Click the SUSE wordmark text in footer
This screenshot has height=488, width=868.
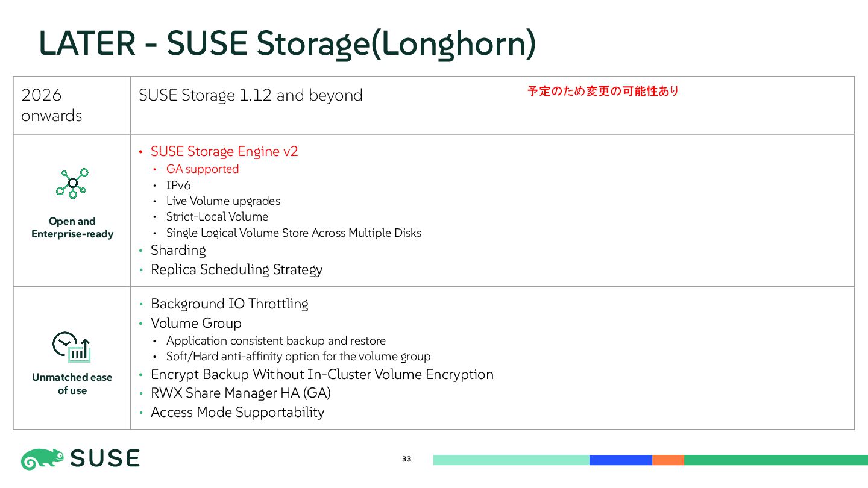[105, 459]
